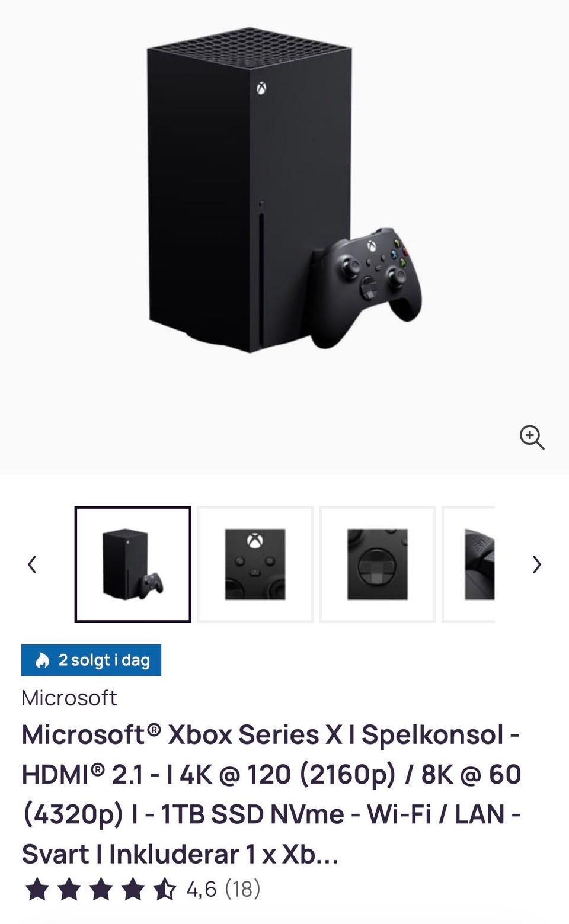Select the console-with-controller thumbnail
The height and width of the screenshot is (924, 569).
tap(133, 564)
